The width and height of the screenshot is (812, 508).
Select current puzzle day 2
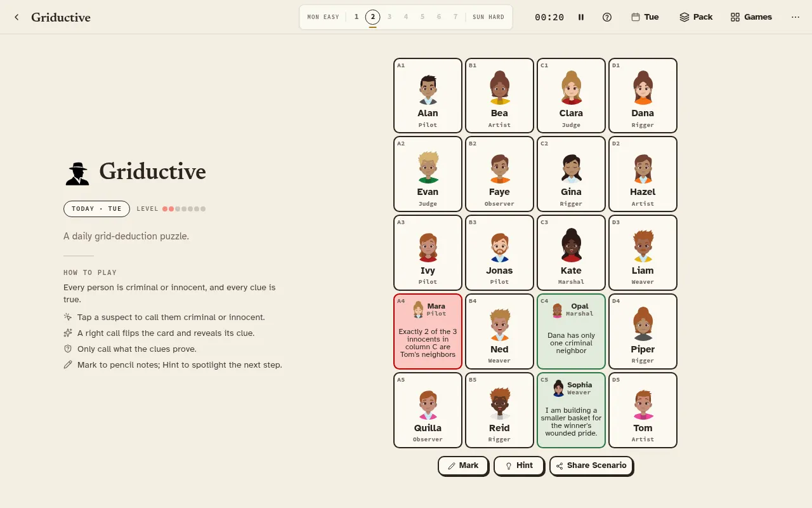coord(373,17)
